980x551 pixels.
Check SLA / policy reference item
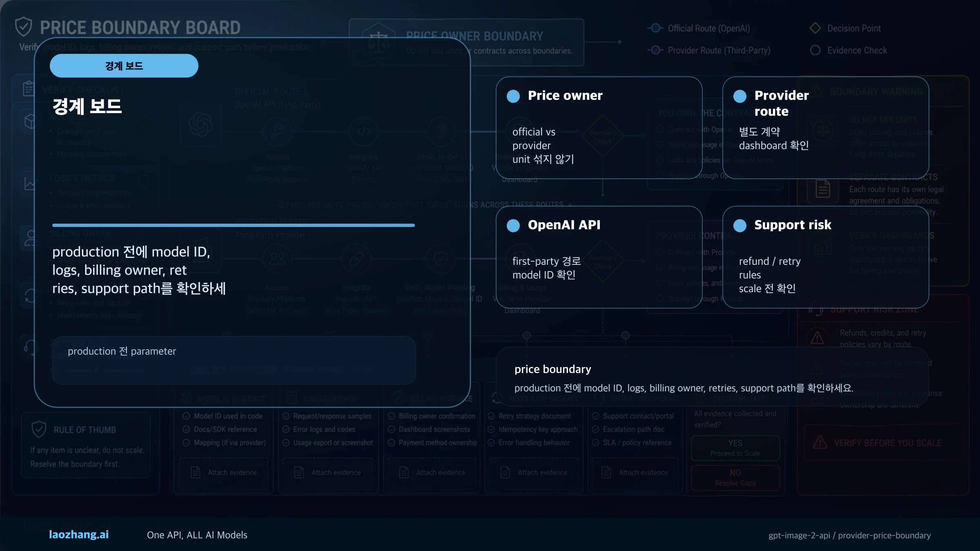point(595,442)
